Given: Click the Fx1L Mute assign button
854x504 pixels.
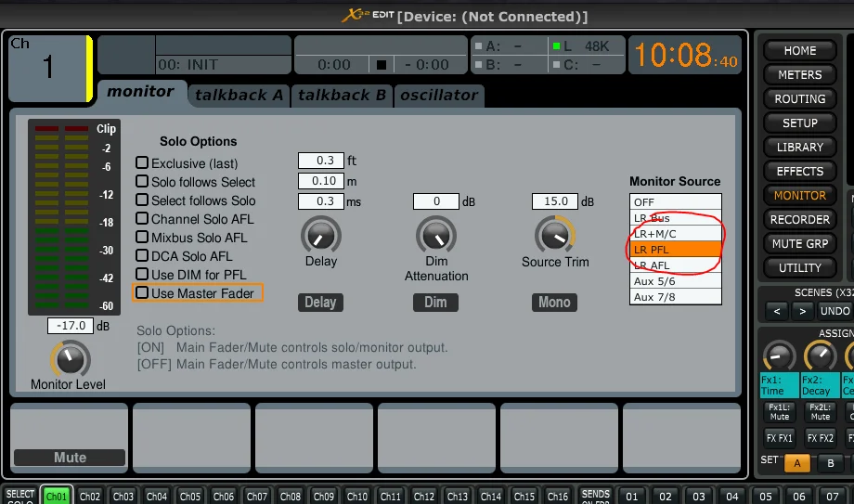Looking at the screenshot, I should (779, 412).
